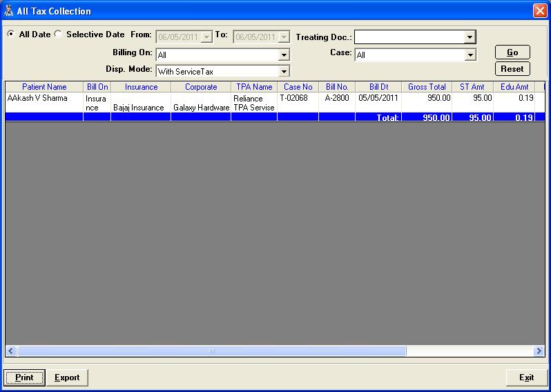Image resolution: width=551 pixels, height=392 pixels.
Task: Click the Gross Total column header
Action: 427,87
